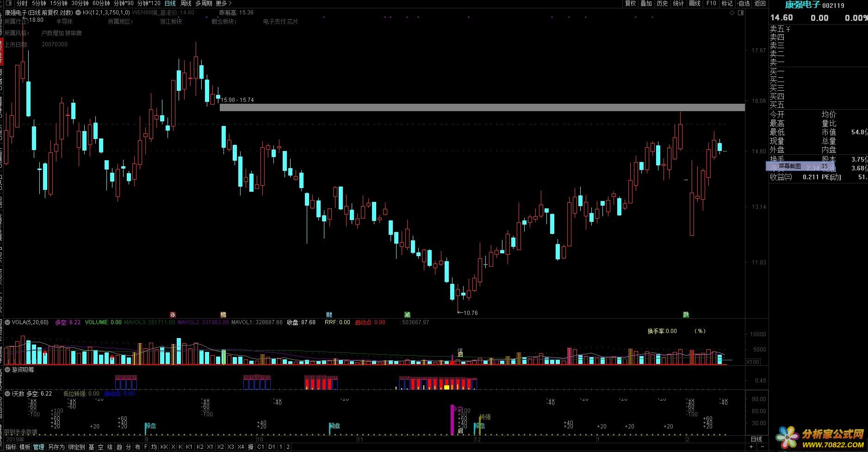Image resolution: width=868 pixels, height=452 pixels.
Task: Select the 均 indicator shortcut in bottom bar
Action: 154,447
